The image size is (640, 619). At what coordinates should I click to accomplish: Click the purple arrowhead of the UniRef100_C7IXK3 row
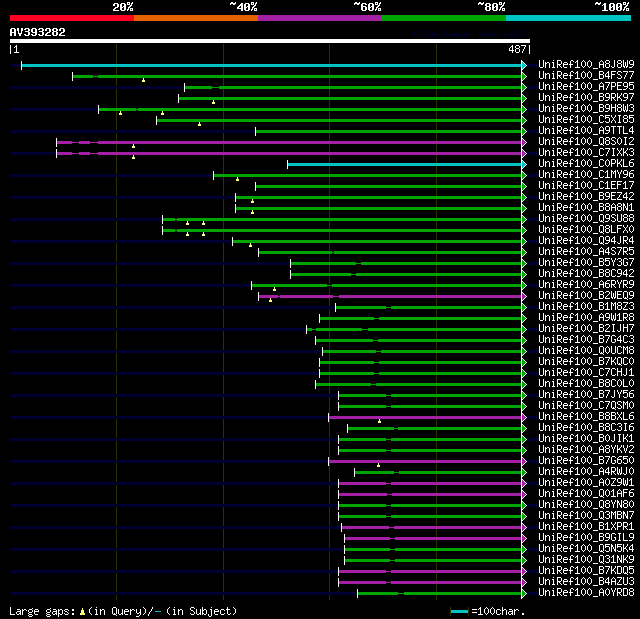524,153
